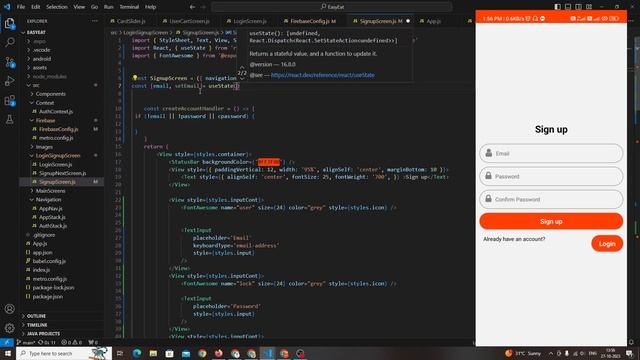Click the git branch main in status bar
Screen dimensions: 640x360
(x=25, y=342)
